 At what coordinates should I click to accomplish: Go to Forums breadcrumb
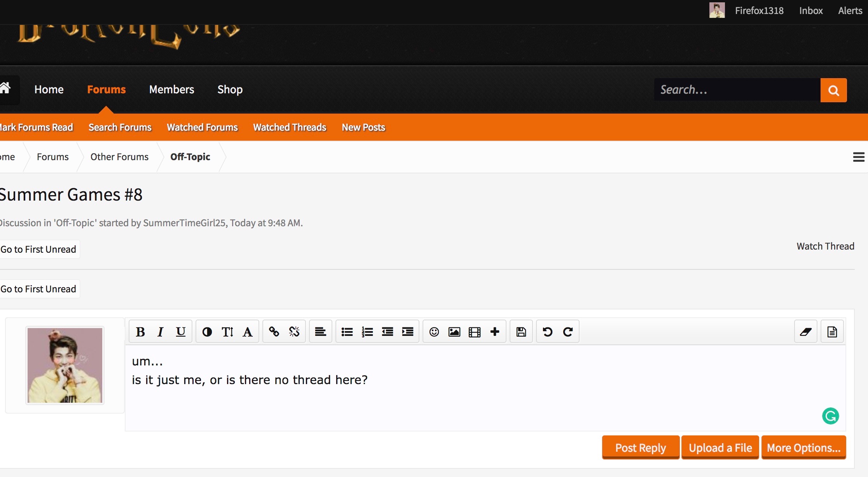click(52, 157)
